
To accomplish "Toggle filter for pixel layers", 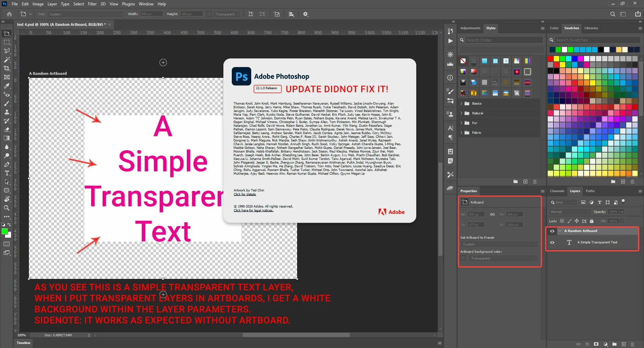I will point(583,202).
